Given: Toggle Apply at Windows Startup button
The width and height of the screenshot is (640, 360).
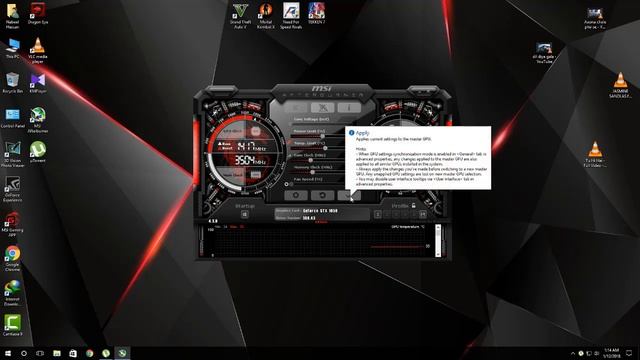Looking at the screenshot, I should [244, 214].
